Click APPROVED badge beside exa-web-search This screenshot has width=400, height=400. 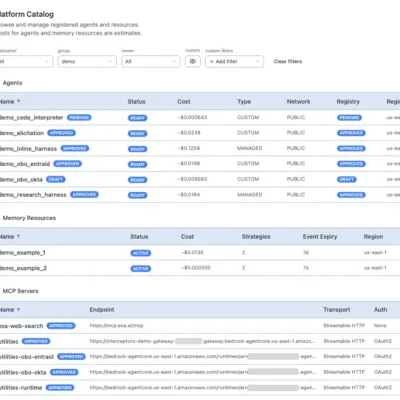61,326
